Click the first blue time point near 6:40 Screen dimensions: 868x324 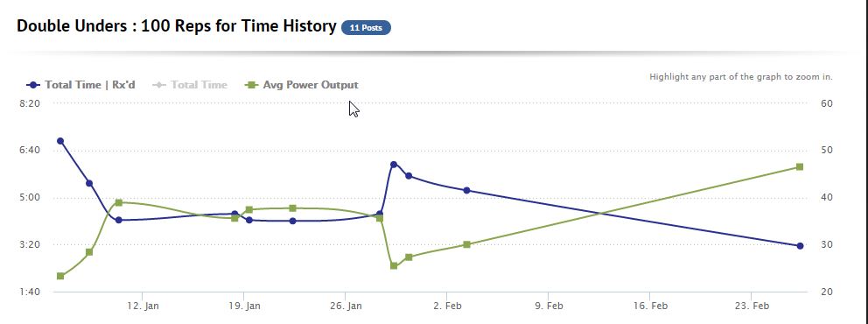coord(60,141)
